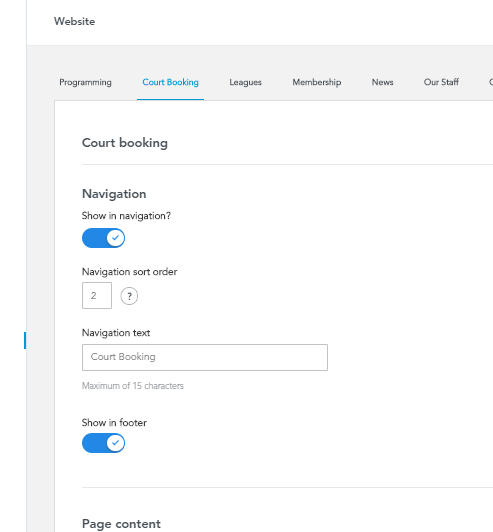The height and width of the screenshot is (532, 493).
Task: Click the Show in navigation? label
Action: click(x=126, y=216)
